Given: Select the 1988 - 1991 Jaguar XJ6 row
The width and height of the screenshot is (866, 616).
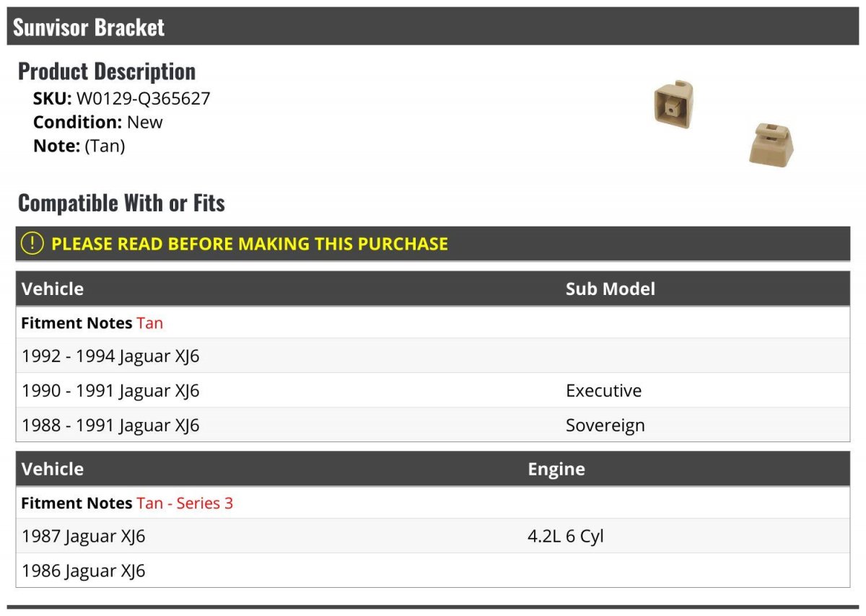Looking at the screenshot, I should click(433, 425).
